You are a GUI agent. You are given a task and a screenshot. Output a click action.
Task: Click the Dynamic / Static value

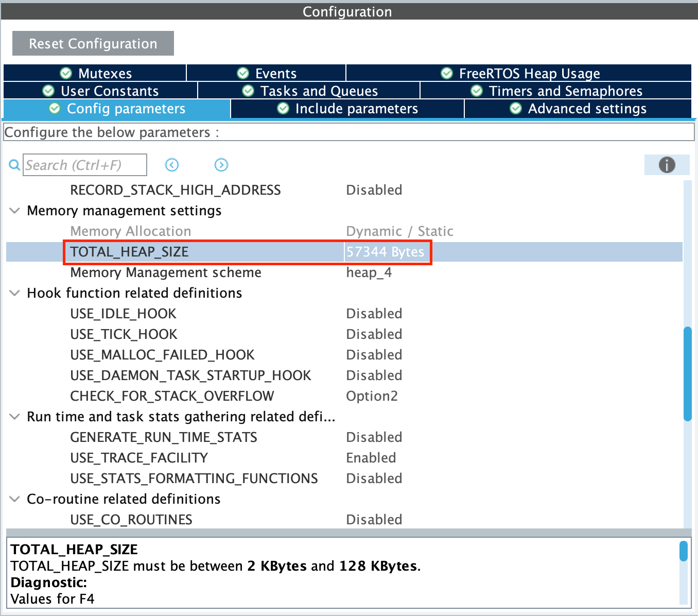coord(400,231)
